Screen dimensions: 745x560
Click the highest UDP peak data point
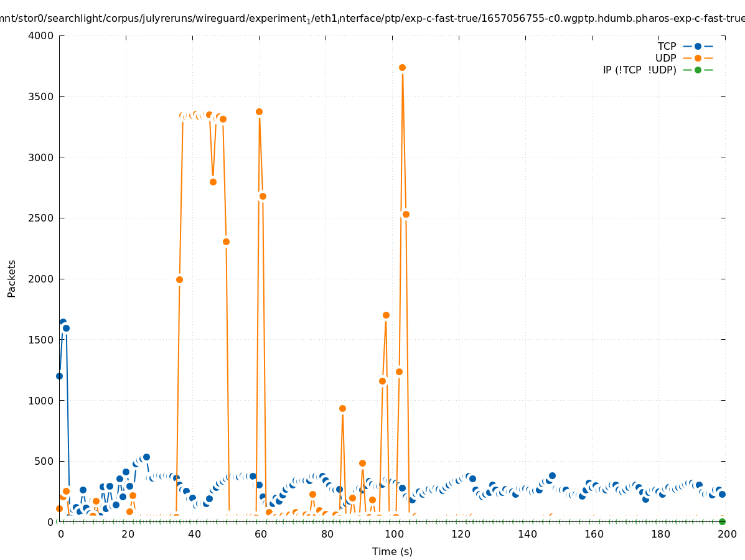pos(402,67)
